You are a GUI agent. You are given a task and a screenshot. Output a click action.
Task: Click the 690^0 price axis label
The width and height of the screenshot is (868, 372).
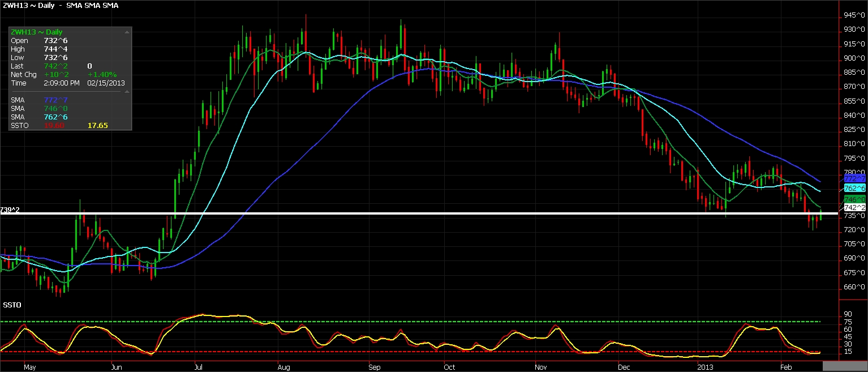pos(854,258)
